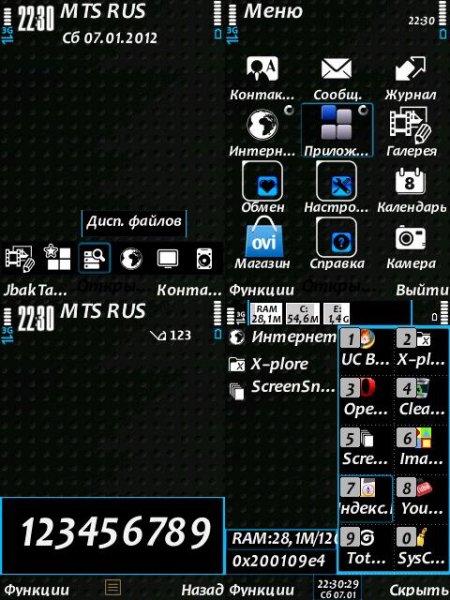Open the Журнал log icon
This screenshot has height=600, width=450.
[x=410, y=69]
